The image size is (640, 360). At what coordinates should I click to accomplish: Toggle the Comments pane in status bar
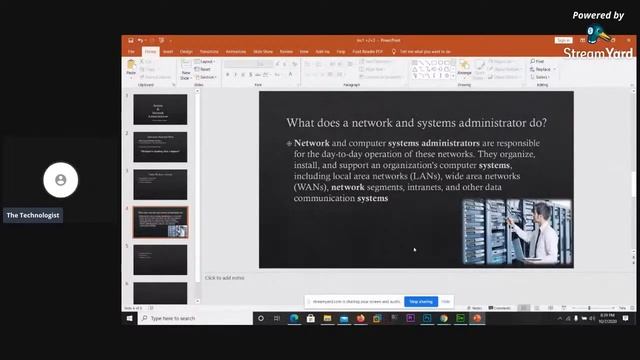pos(499,308)
